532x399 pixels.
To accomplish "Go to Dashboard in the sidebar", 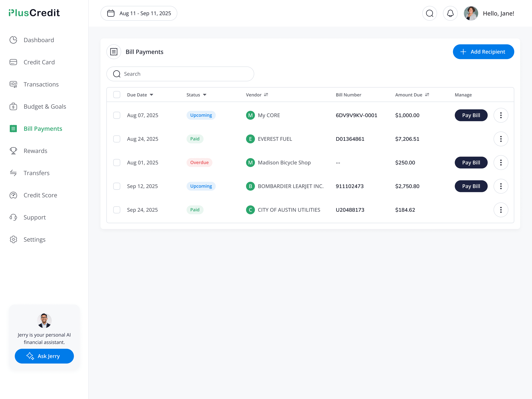I will (x=32, y=40).
